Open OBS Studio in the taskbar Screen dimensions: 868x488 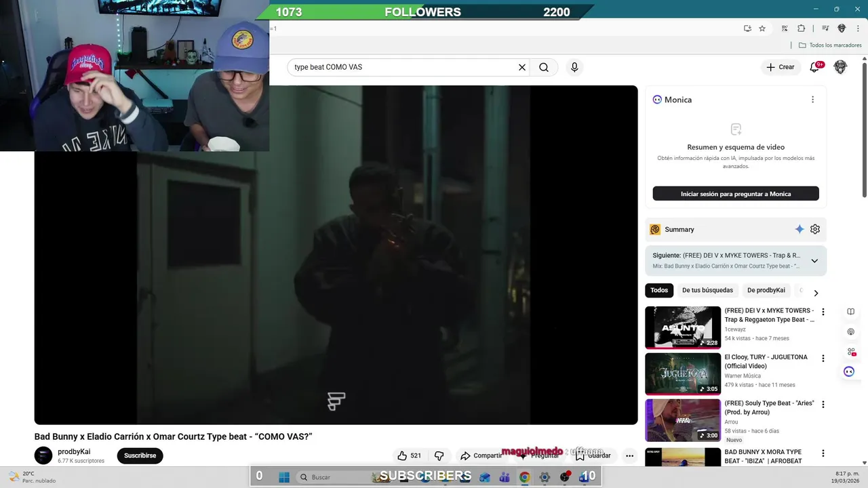(565, 477)
